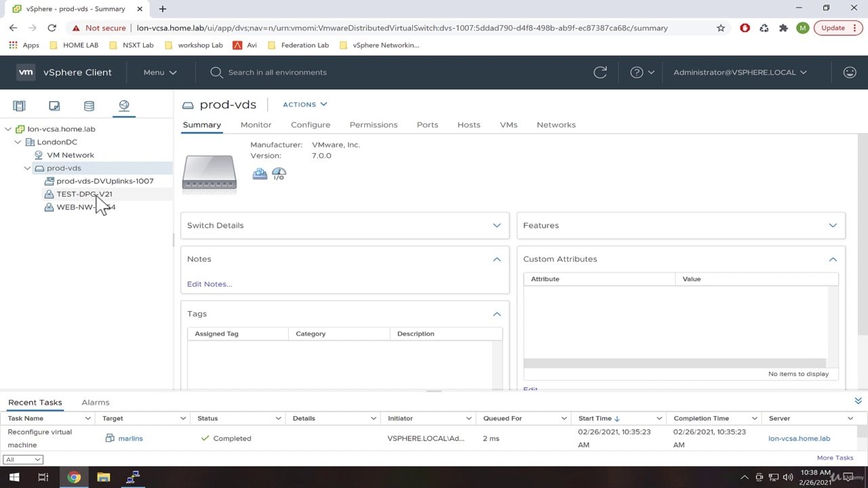
Task: Expand the Features panel
Action: tap(833, 225)
